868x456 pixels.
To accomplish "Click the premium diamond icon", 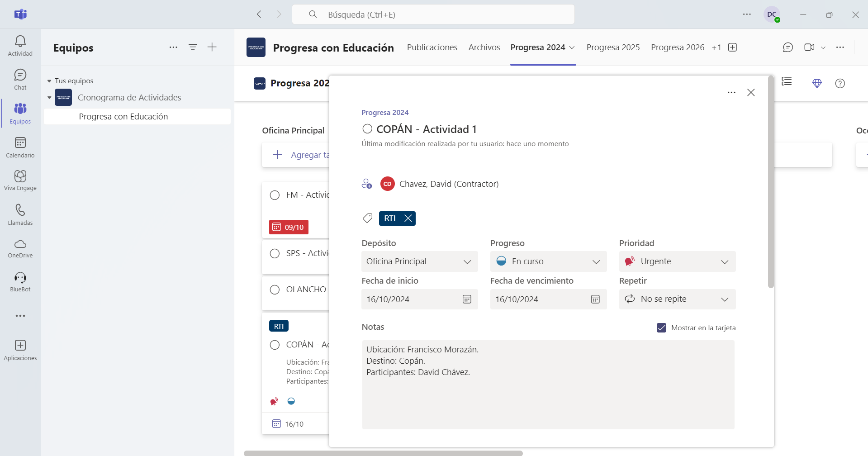I will click(x=817, y=83).
